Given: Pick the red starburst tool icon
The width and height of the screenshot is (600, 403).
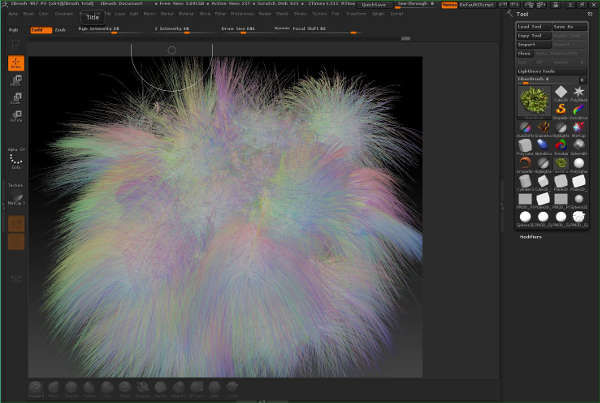Looking at the screenshot, I should (x=579, y=127).
